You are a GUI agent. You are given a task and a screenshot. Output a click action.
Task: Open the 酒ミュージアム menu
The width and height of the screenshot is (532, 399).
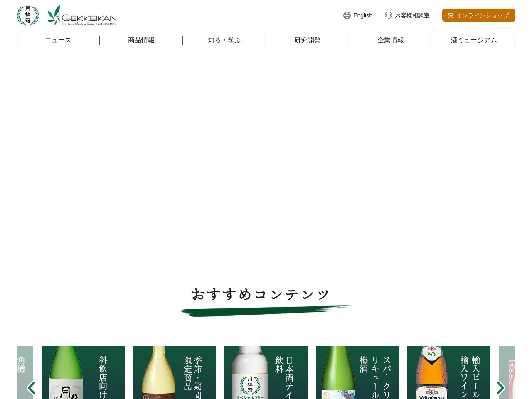pos(474,40)
